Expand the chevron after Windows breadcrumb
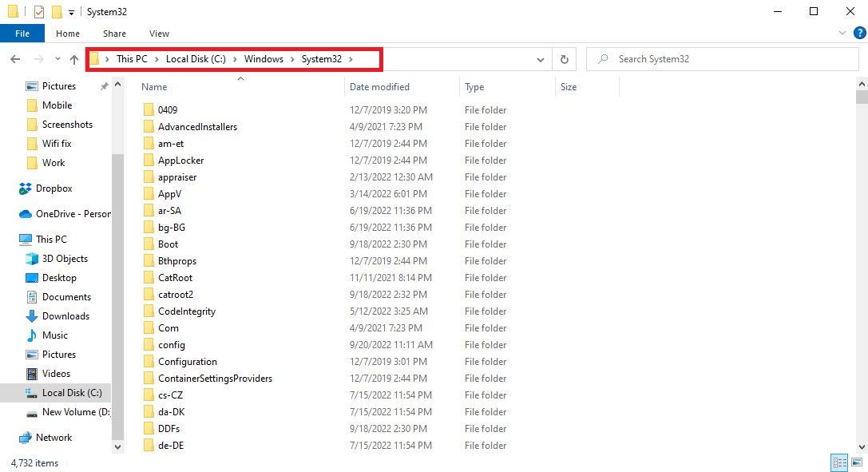Image resolution: width=868 pixels, height=472 pixels. click(x=292, y=59)
